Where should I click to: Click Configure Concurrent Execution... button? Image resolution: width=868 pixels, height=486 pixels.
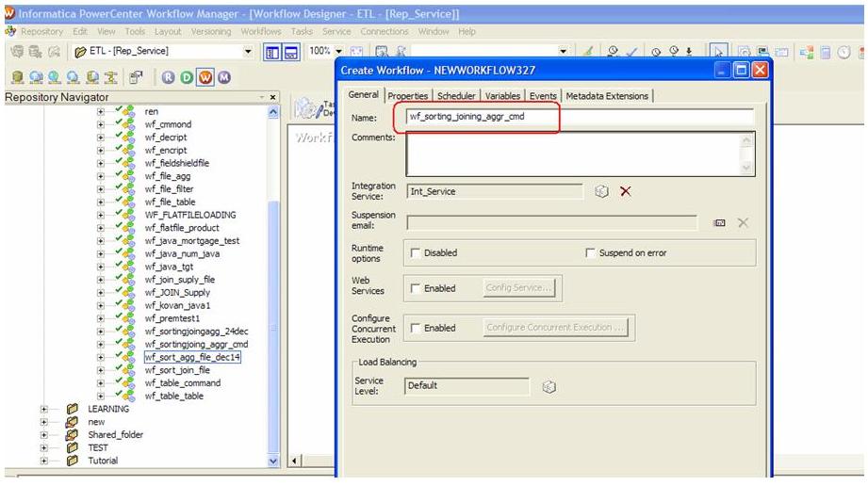coord(555,328)
